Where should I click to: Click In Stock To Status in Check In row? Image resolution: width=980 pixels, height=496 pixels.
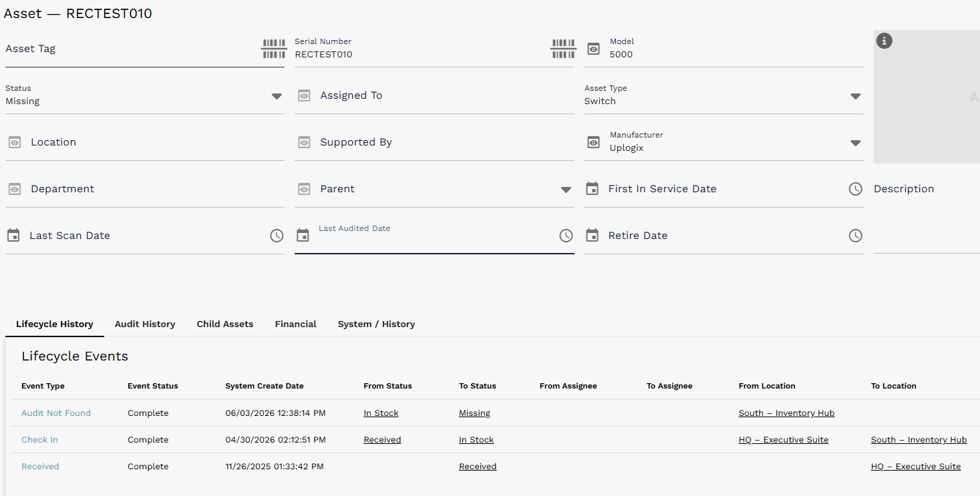tap(476, 440)
